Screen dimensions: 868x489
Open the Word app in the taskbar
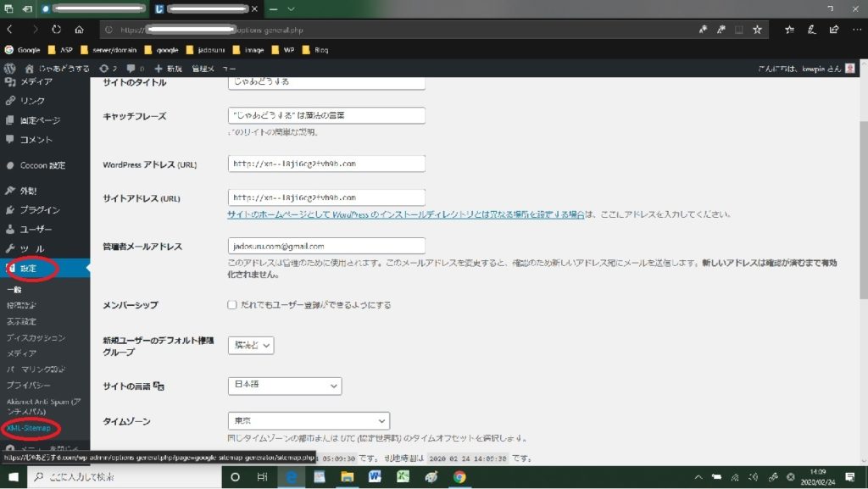[x=375, y=477]
